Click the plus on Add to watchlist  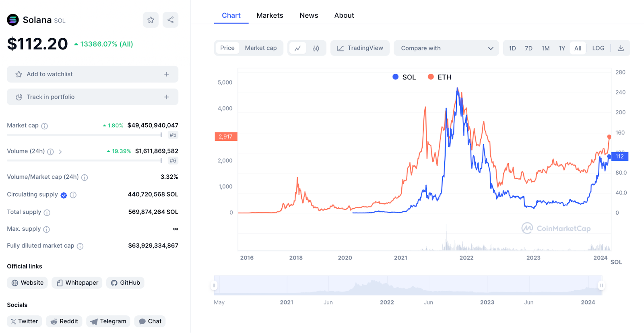tap(167, 74)
